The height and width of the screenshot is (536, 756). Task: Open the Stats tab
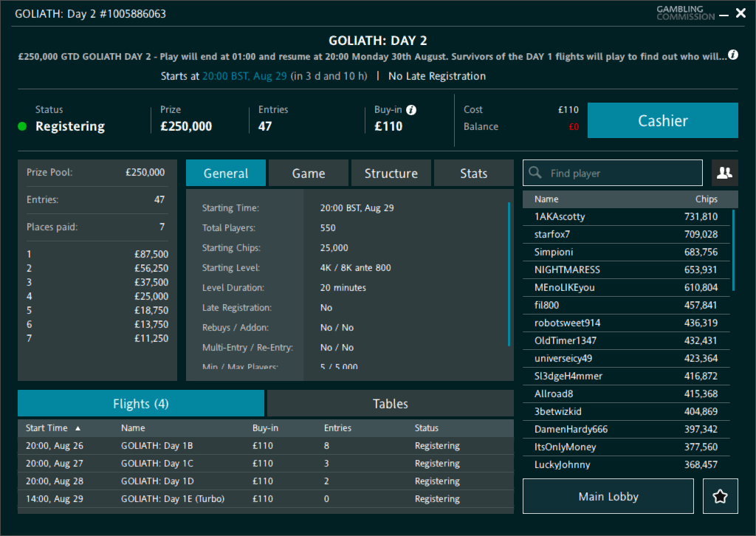[x=473, y=173]
